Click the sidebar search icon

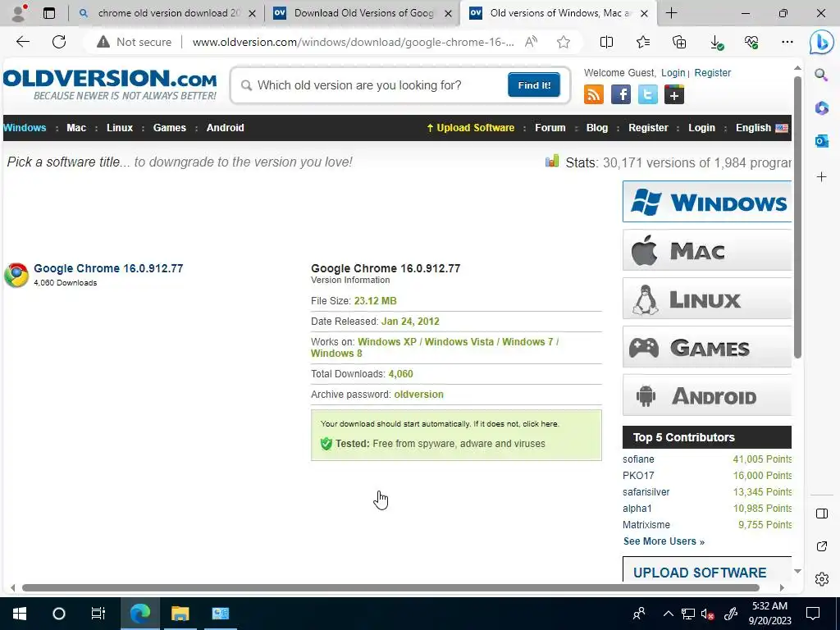coord(821,75)
